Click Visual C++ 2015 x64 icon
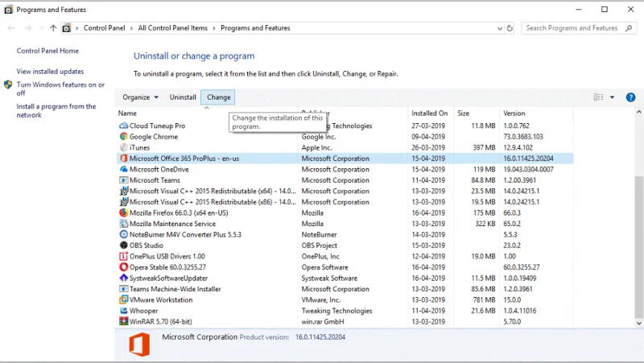644x363 pixels. 123,191
